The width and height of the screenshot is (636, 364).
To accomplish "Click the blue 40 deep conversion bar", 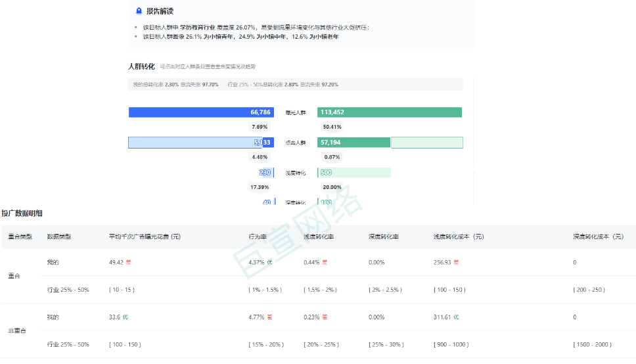I will coord(269,201).
